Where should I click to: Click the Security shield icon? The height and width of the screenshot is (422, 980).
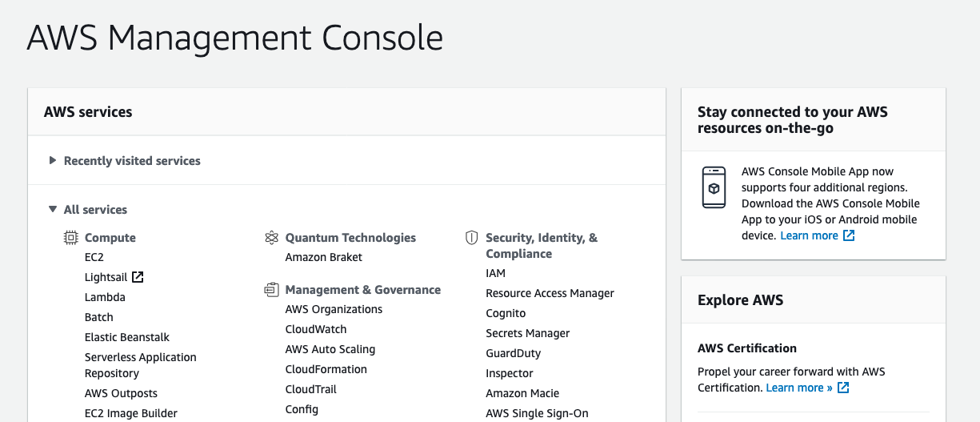click(x=471, y=238)
